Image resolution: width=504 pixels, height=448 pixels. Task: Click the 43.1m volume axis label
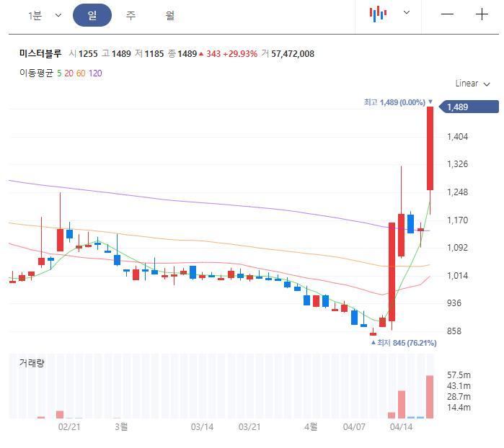click(x=459, y=385)
